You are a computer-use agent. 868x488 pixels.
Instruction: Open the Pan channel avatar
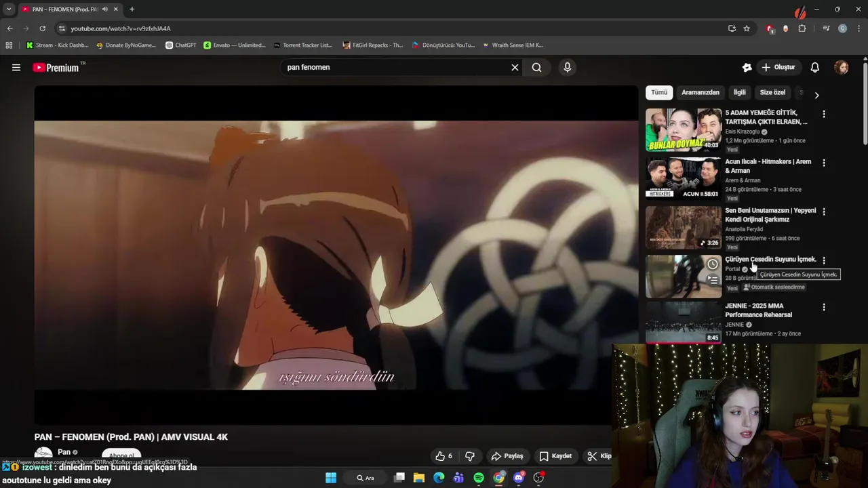coord(43,455)
